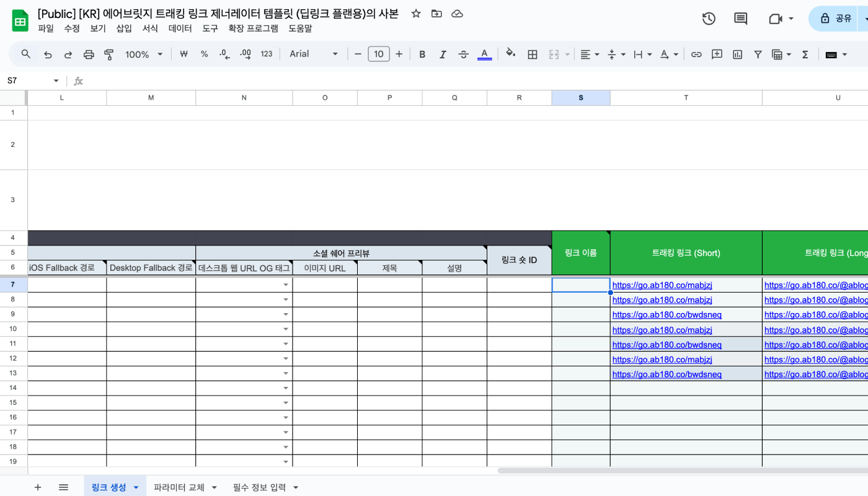Open the 파일 menu

pos(46,28)
